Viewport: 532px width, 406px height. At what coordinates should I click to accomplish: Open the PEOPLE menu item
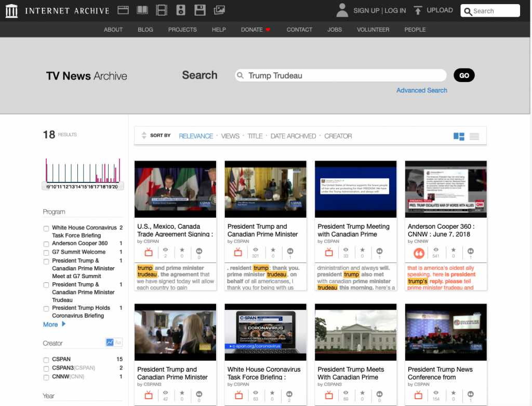(x=415, y=30)
